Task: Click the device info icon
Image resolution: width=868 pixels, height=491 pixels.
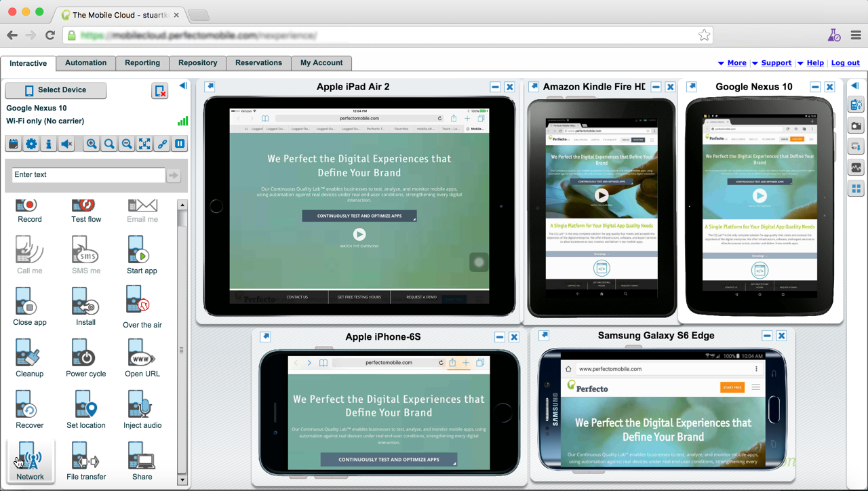Action: [x=49, y=144]
